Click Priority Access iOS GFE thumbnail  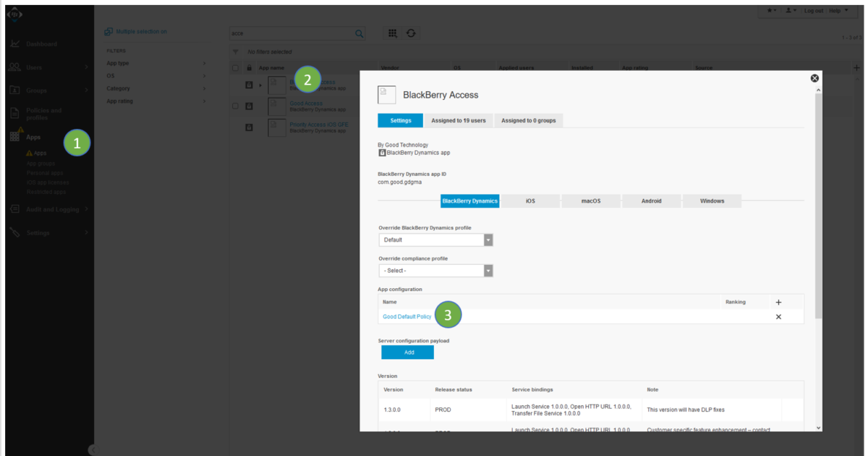coord(276,128)
